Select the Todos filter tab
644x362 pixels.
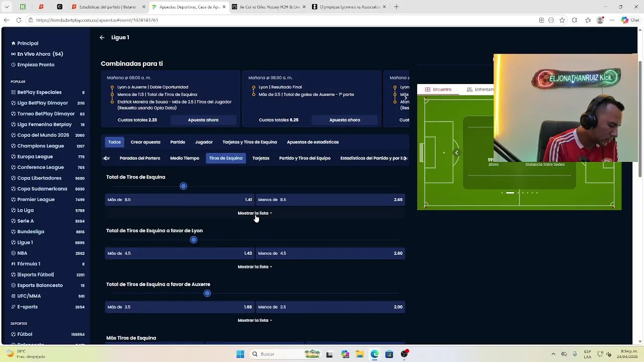click(x=114, y=142)
